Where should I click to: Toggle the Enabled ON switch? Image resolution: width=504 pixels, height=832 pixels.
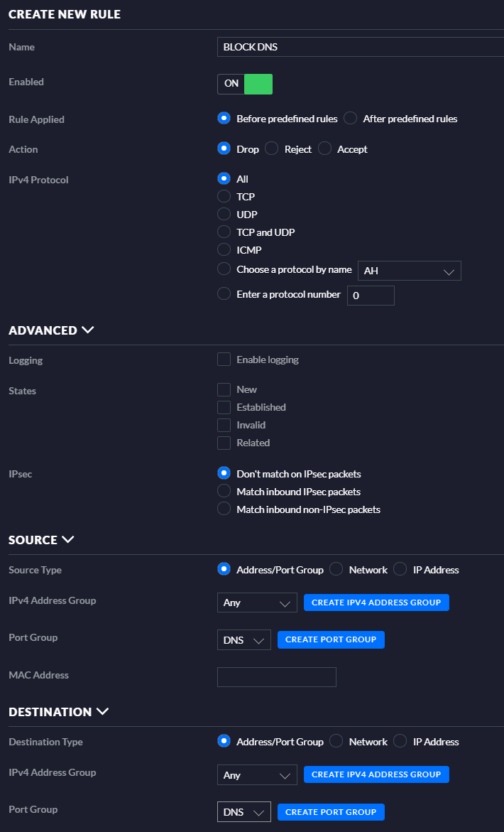tap(245, 84)
